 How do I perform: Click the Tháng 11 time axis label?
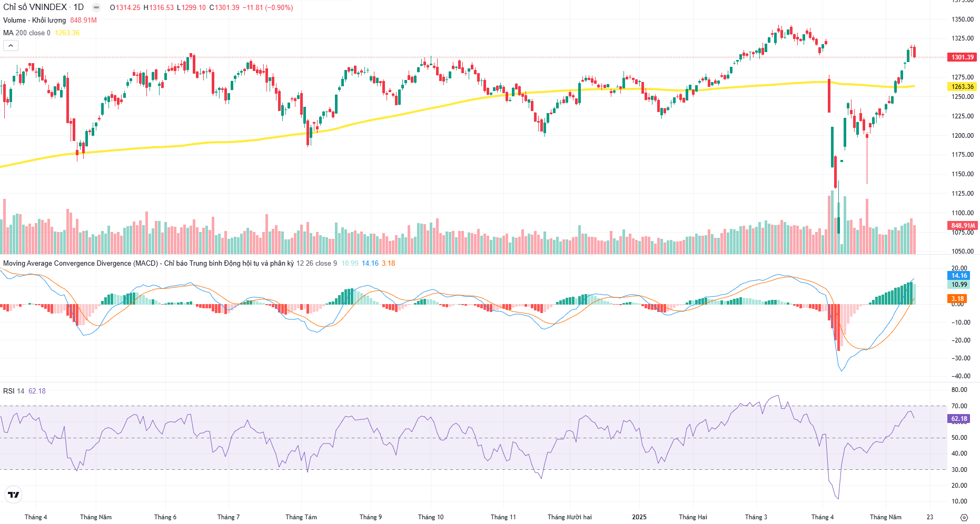point(503,517)
